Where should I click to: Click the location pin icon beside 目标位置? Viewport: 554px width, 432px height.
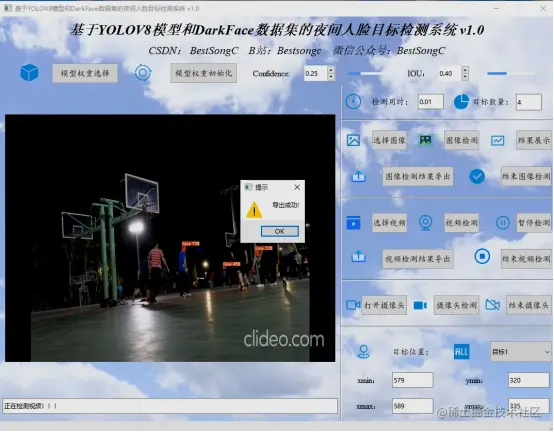click(x=363, y=352)
